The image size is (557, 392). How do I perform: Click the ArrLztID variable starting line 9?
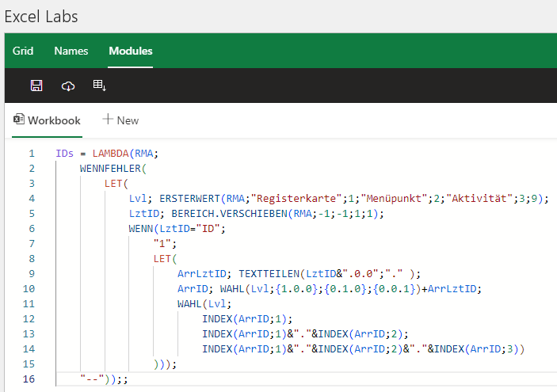pos(202,274)
